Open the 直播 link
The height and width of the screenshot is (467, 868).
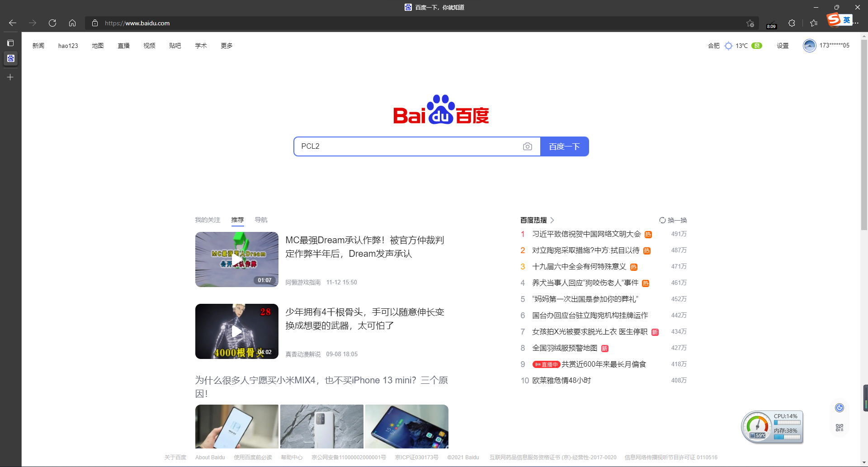click(123, 46)
